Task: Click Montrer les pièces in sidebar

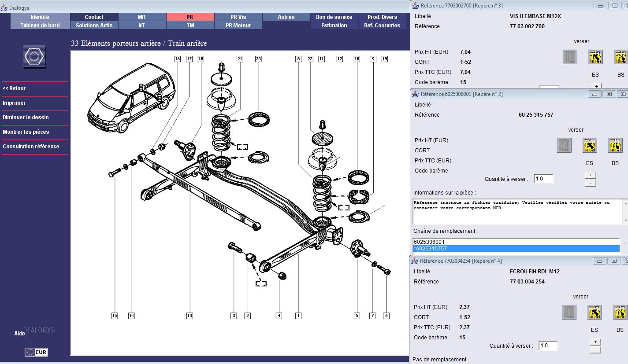Action: point(26,132)
